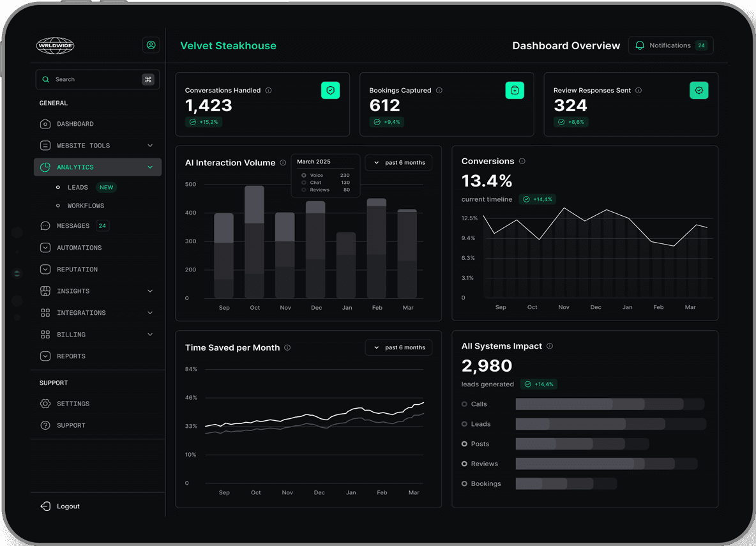Click the Automations icon
The width and height of the screenshot is (756, 546).
click(45, 247)
